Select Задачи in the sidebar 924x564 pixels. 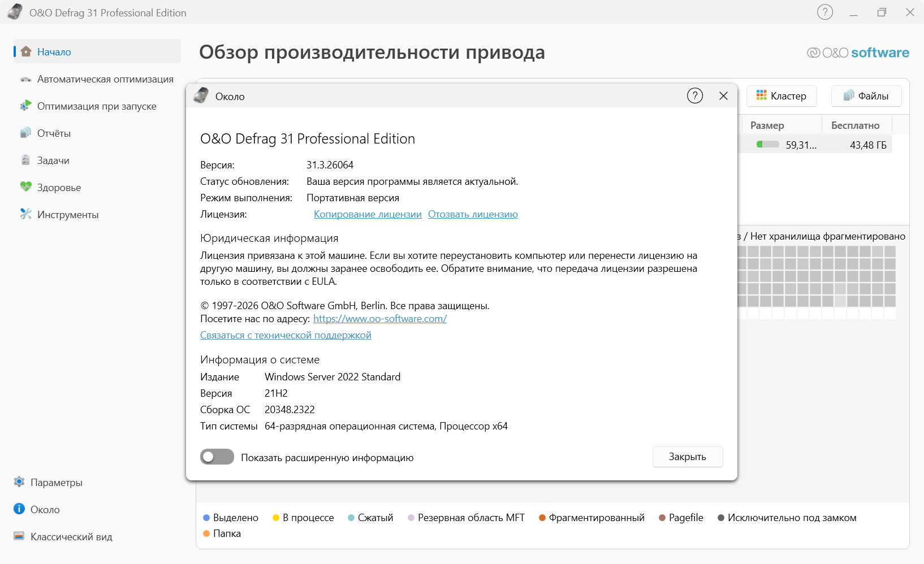pyautogui.click(x=97, y=160)
